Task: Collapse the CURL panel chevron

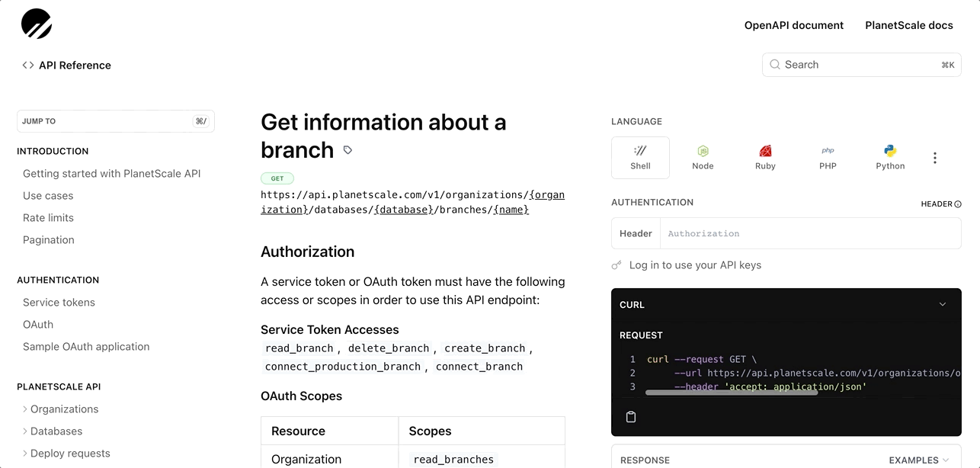Action: coord(943,304)
